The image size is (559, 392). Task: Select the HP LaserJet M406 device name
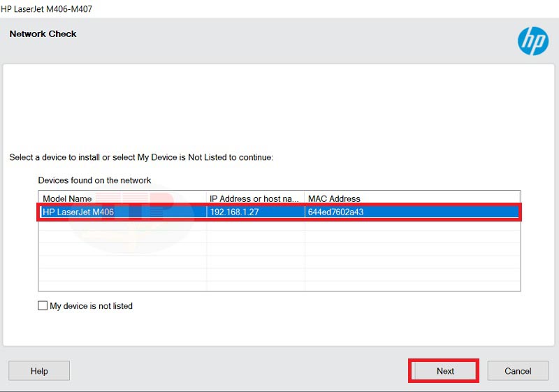(78, 212)
